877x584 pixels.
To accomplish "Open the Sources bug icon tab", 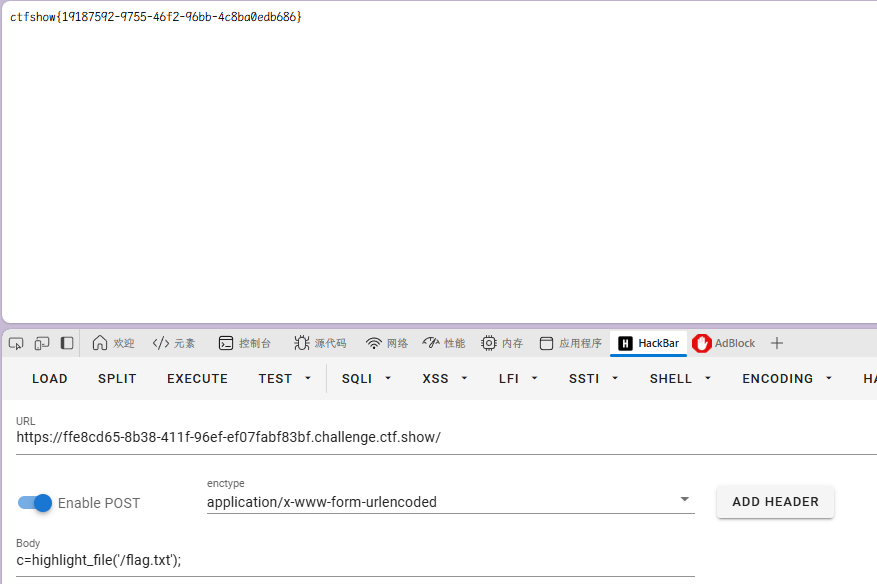I will pos(301,343).
